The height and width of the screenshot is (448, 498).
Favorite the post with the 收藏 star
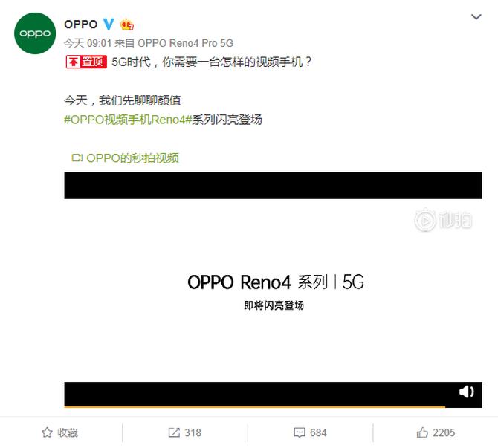pyautogui.click(x=47, y=432)
